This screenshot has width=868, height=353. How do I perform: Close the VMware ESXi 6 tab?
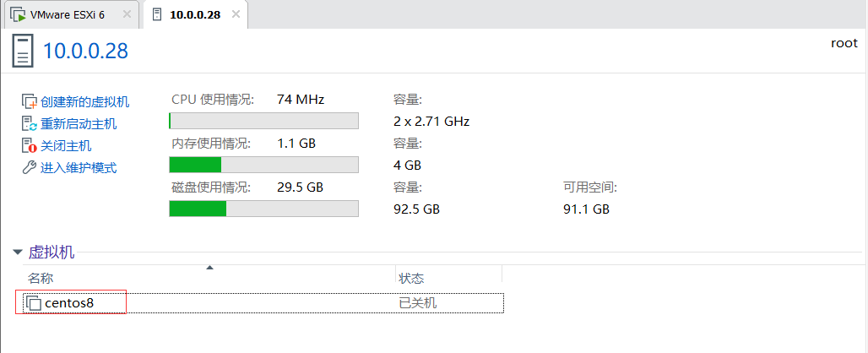click(127, 15)
